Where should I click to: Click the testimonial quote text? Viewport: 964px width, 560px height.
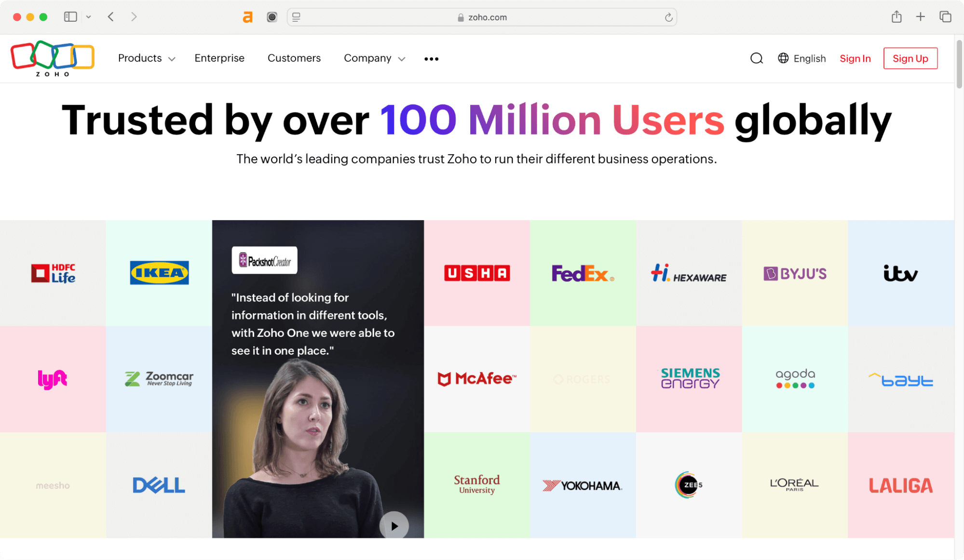tap(313, 324)
